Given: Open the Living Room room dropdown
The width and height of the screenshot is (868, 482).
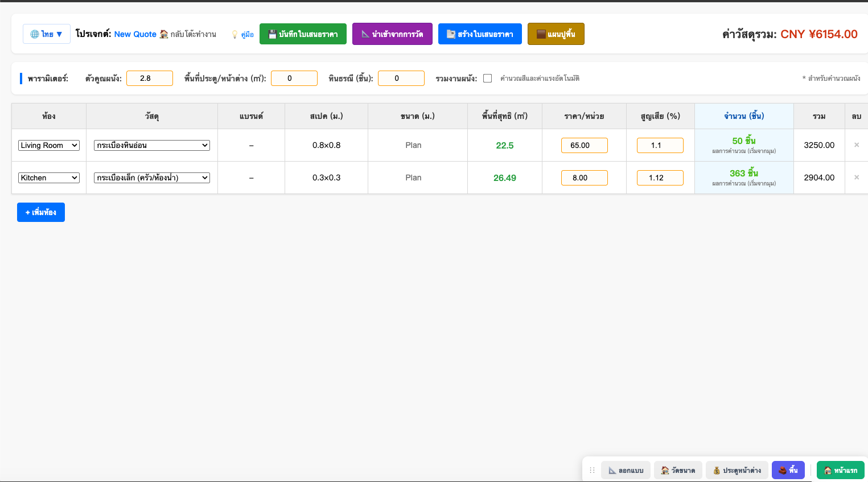Looking at the screenshot, I should (49, 145).
